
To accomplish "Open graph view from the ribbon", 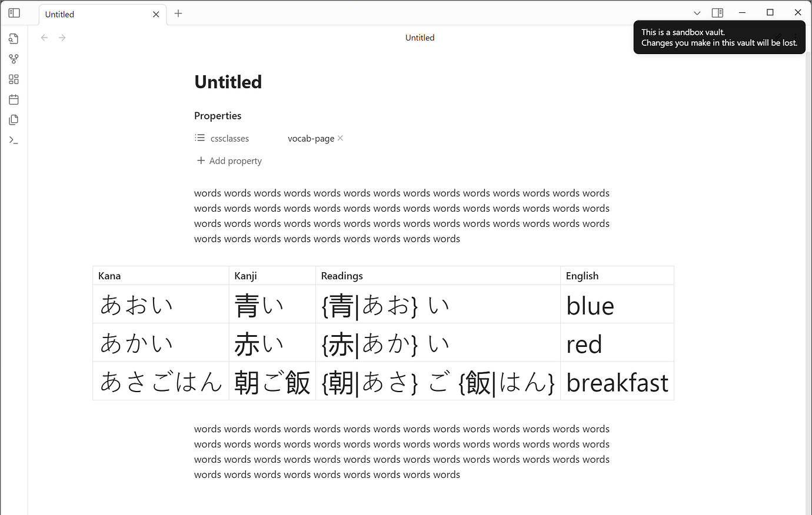I will (14, 59).
